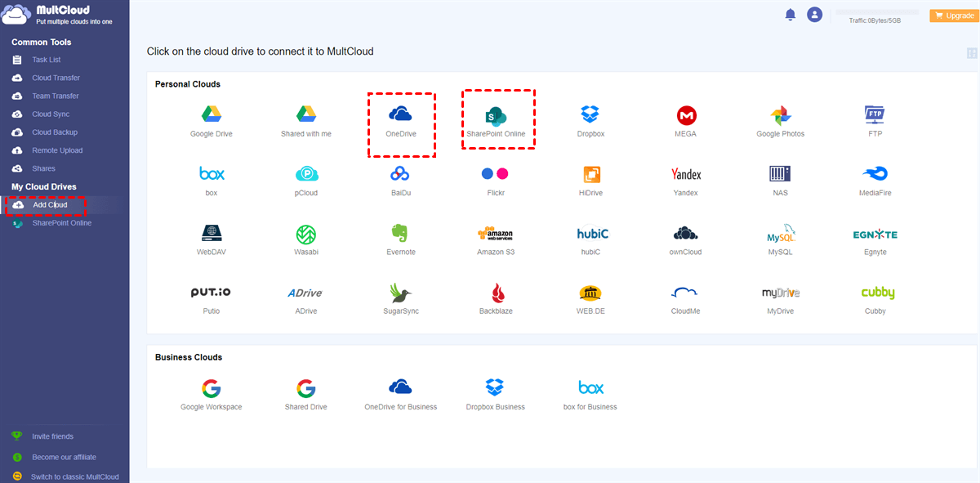Click the MultCloud logo
The height and width of the screenshot is (483, 980).
click(x=57, y=16)
